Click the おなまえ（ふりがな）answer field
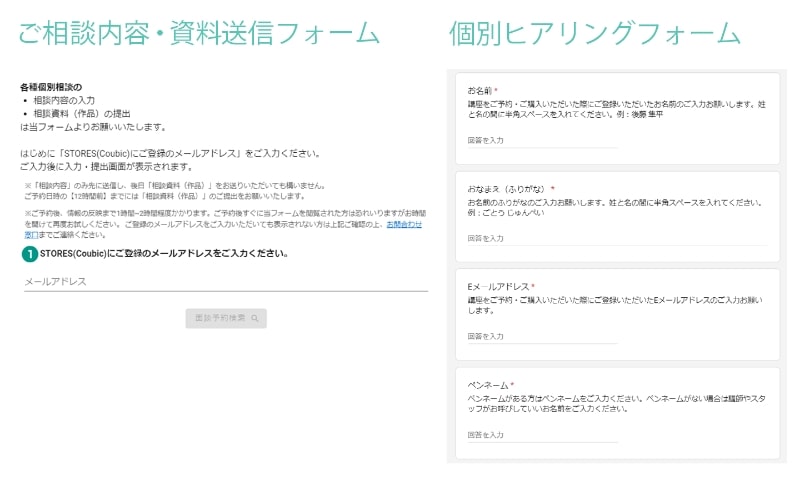 617,239
